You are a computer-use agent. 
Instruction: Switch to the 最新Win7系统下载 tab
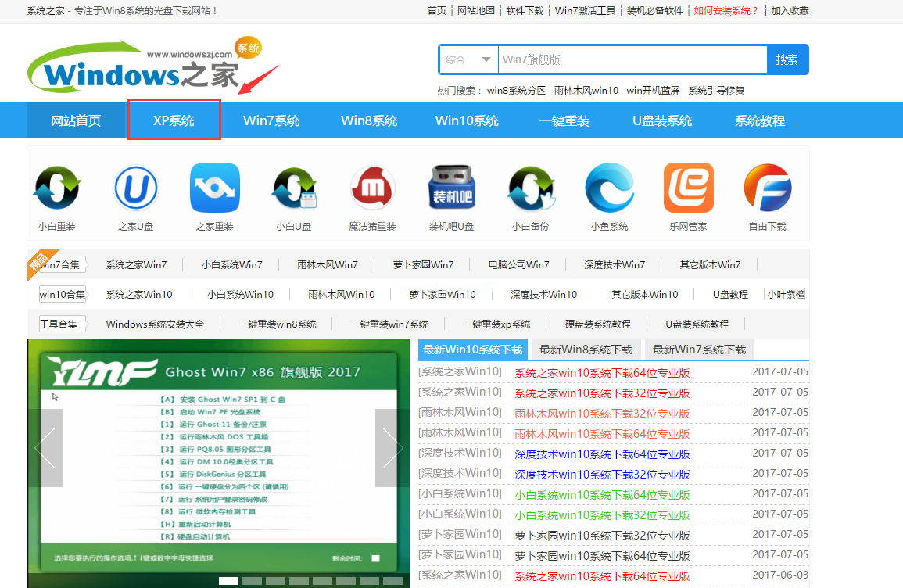click(699, 350)
